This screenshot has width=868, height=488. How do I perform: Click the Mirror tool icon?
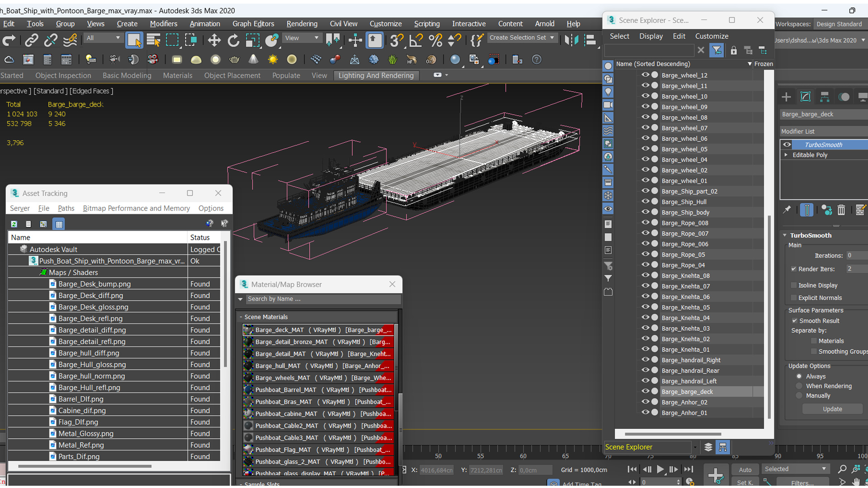pyautogui.click(x=571, y=40)
